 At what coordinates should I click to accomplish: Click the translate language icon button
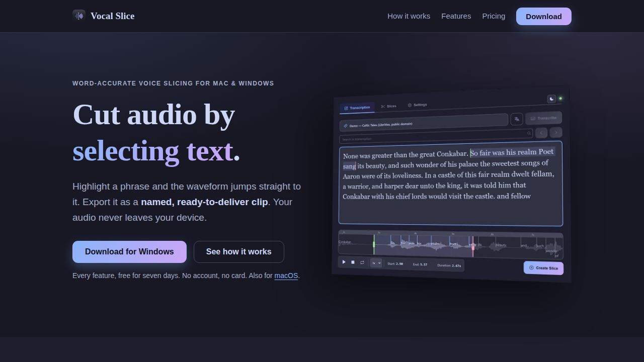(x=517, y=119)
